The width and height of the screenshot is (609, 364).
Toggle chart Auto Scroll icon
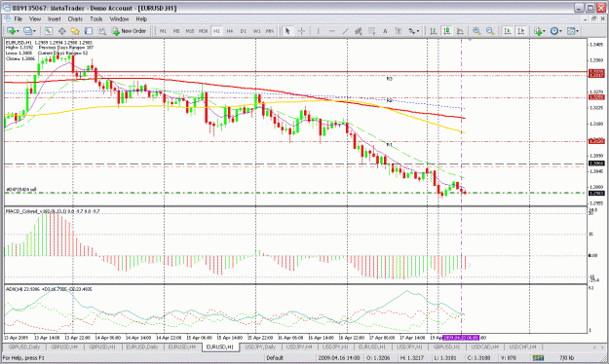tap(508, 31)
